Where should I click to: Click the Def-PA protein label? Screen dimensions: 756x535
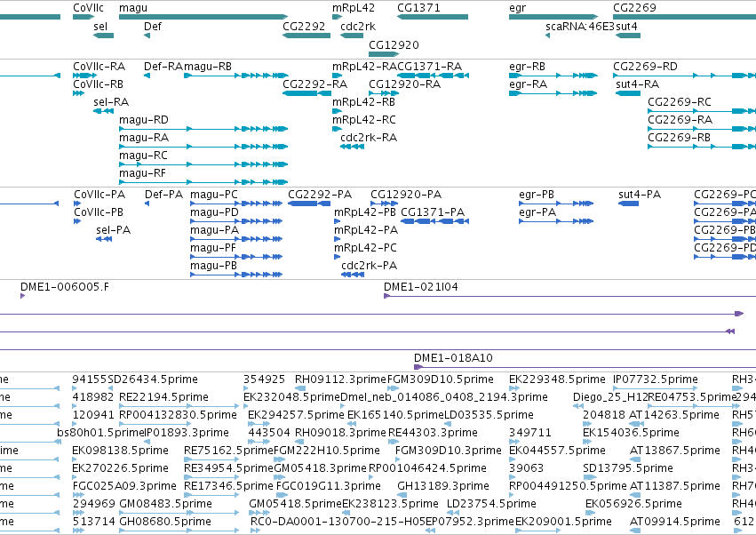pos(164,195)
